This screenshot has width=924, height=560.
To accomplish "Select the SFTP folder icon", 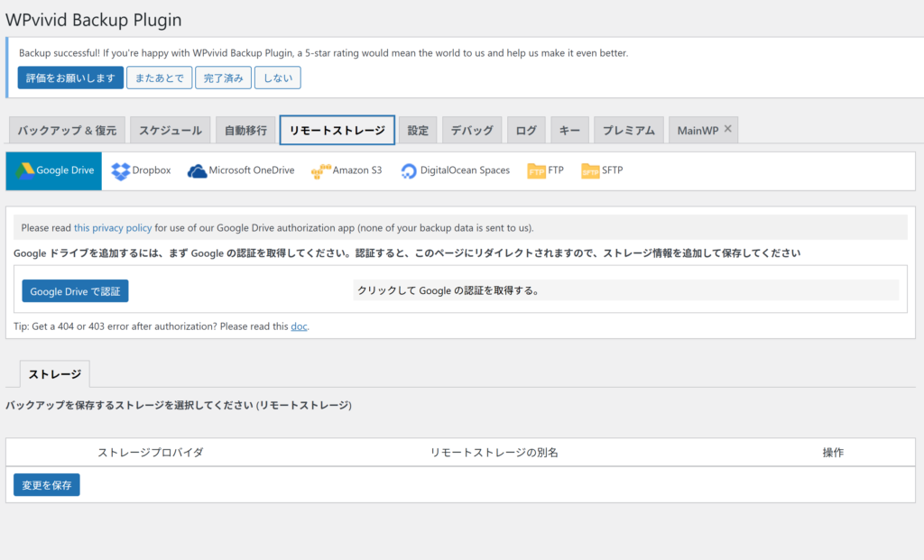I will tap(590, 170).
